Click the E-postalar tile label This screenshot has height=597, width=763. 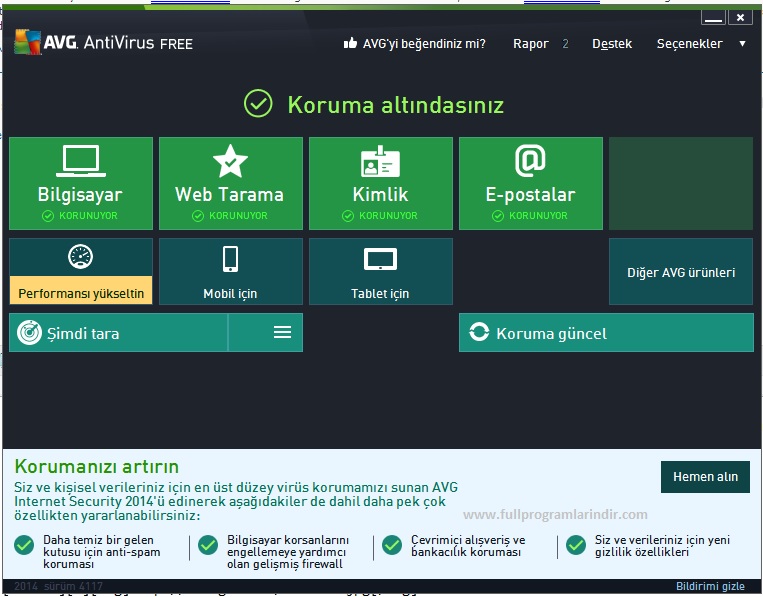click(530, 195)
